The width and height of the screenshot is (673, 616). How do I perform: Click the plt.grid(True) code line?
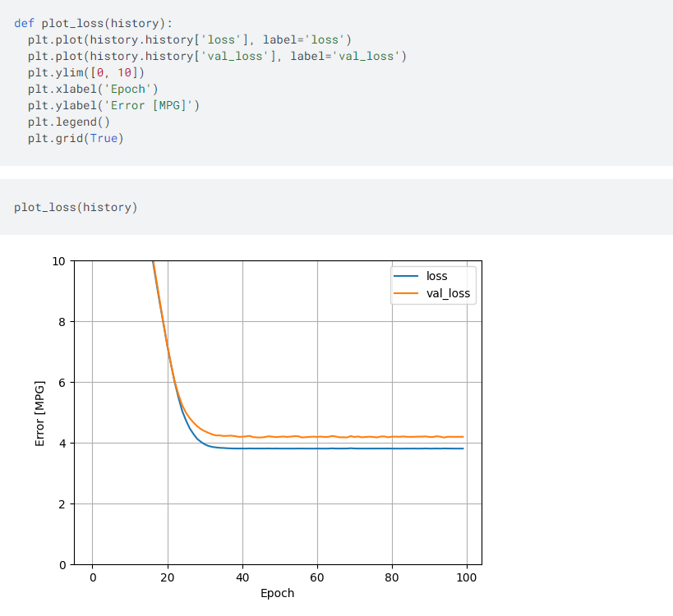point(76,138)
